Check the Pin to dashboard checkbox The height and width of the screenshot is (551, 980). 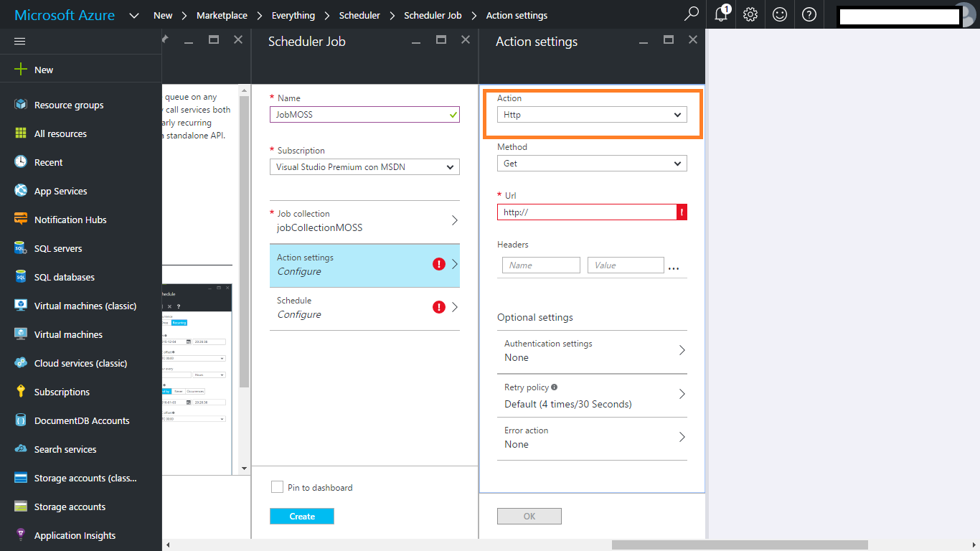pyautogui.click(x=277, y=487)
